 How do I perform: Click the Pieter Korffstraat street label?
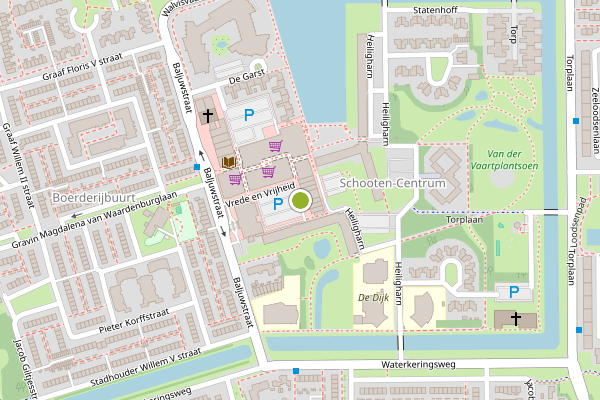[x=134, y=321]
